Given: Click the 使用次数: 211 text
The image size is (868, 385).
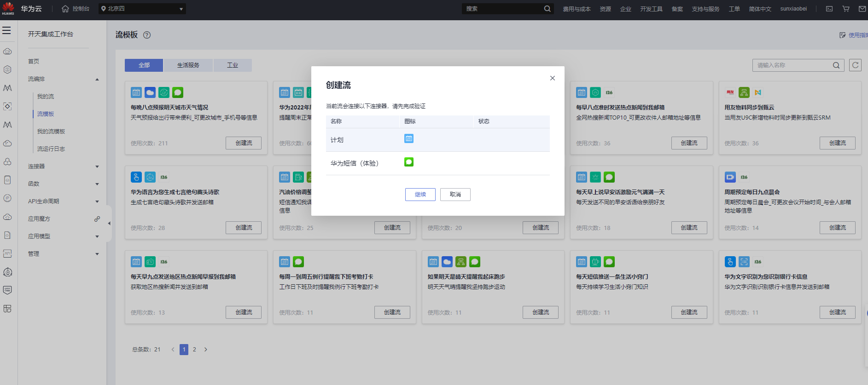Looking at the screenshot, I should [x=149, y=144].
